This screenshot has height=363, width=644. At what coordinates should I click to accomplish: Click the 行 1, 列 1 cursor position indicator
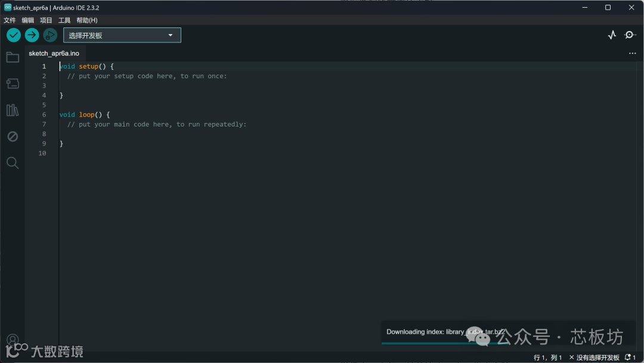click(547, 358)
